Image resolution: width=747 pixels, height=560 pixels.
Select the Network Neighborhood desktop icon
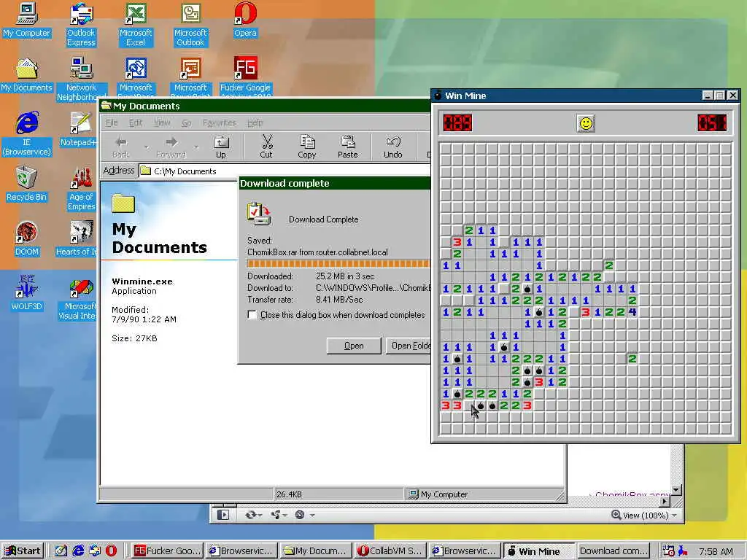tap(81, 79)
